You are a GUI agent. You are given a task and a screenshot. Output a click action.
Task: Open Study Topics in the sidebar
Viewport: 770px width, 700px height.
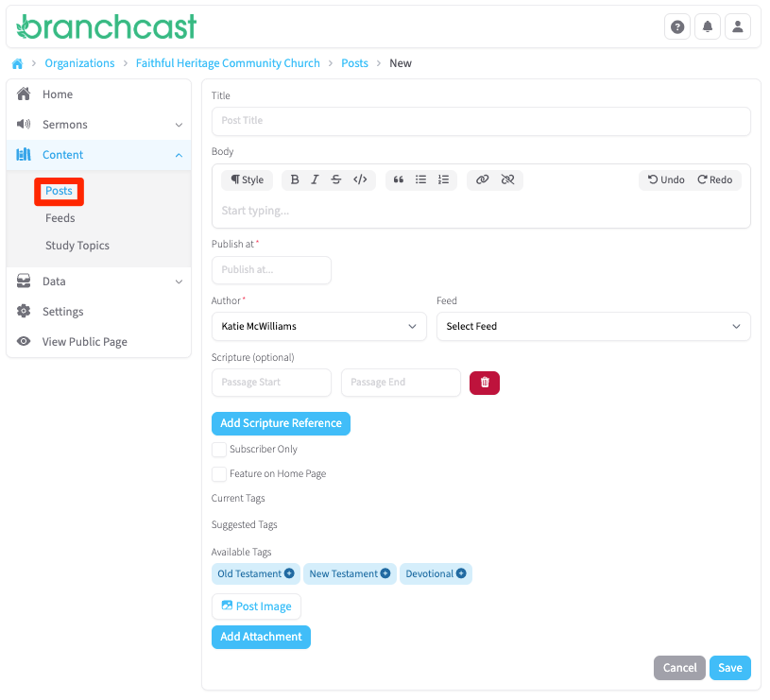(x=77, y=246)
